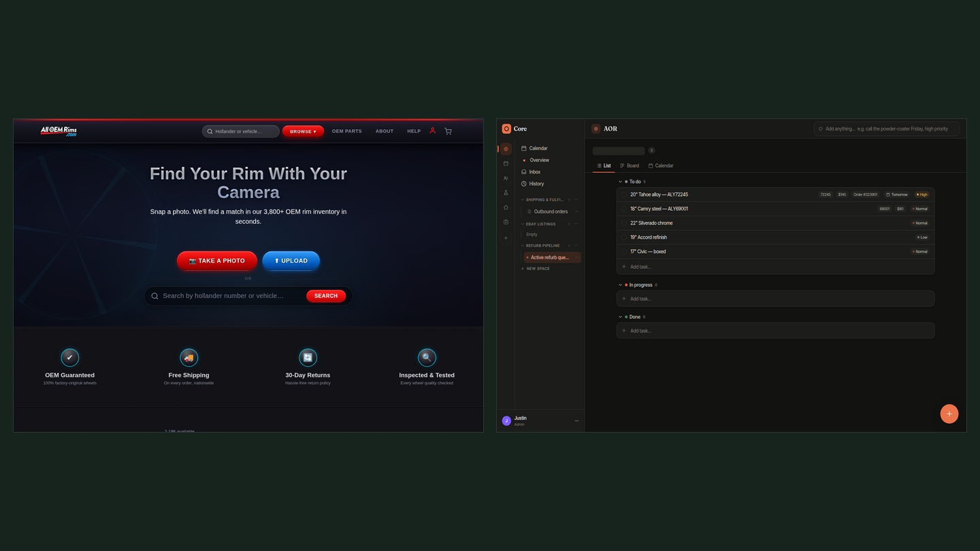
Task: Create a New Space in the sidebar
Action: [536, 269]
